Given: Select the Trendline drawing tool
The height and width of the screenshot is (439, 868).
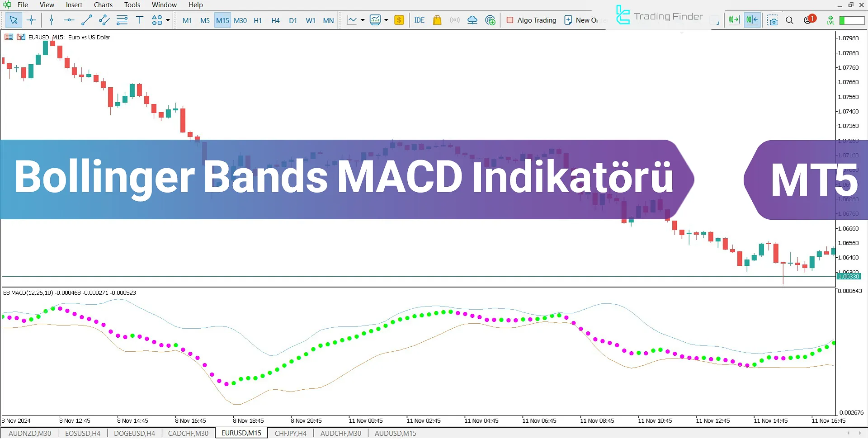Looking at the screenshot, I should [x=86, y=20].
